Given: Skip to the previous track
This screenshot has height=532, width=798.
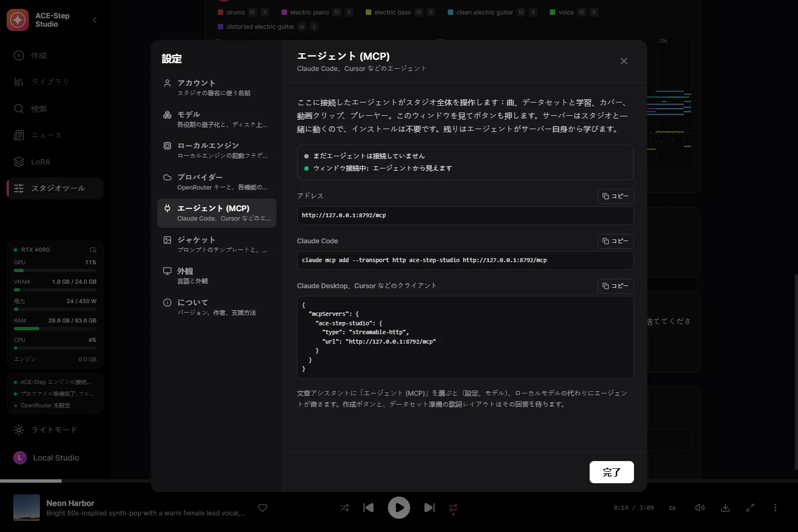Looking at the screenshot, I should (369, 508).
